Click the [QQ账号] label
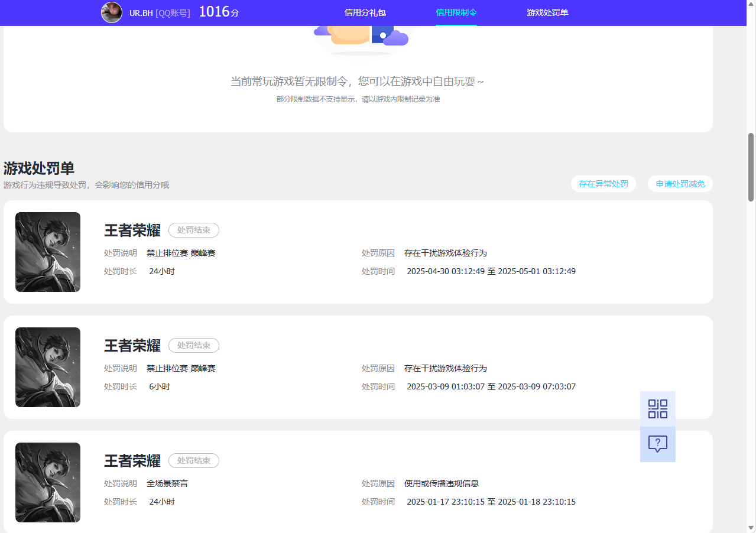Image resolution: width=756 pixels, height=533 pixels. click(x=173, y=12)
